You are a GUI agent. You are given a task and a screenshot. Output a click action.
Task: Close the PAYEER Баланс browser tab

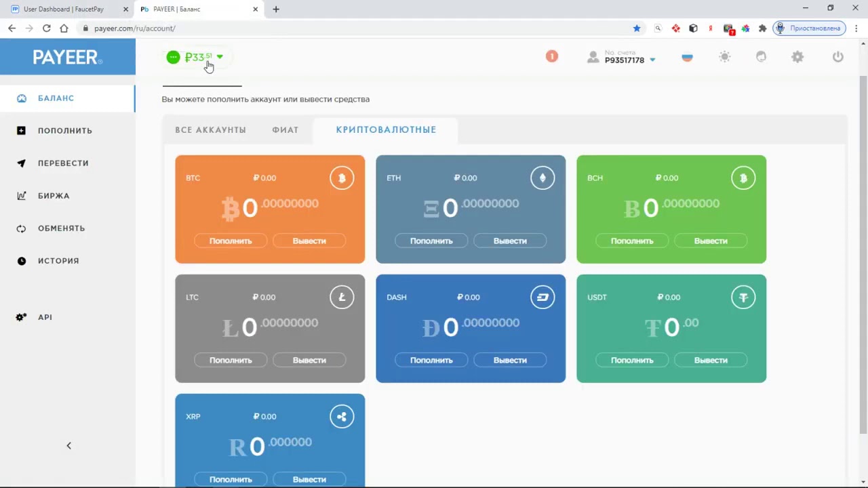click(255, 9)
